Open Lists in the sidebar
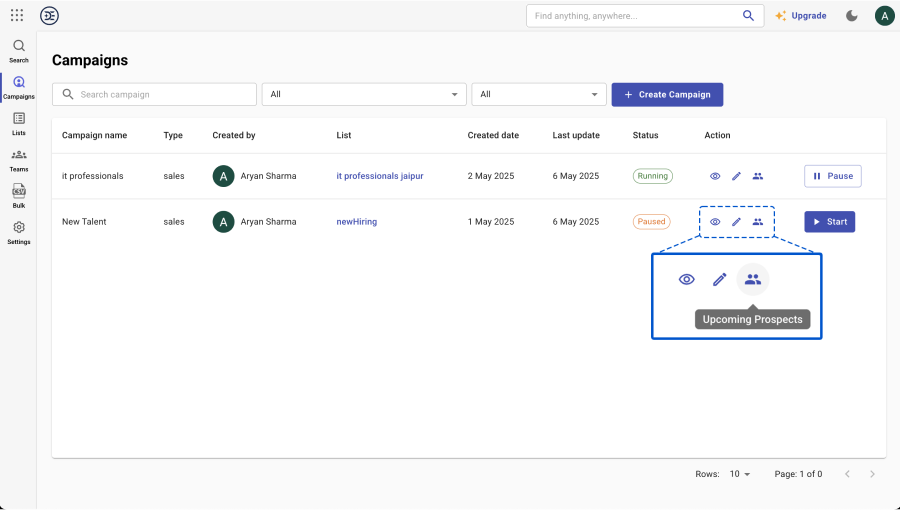Viewport: 900px width, 510px height. coord(19,124)
